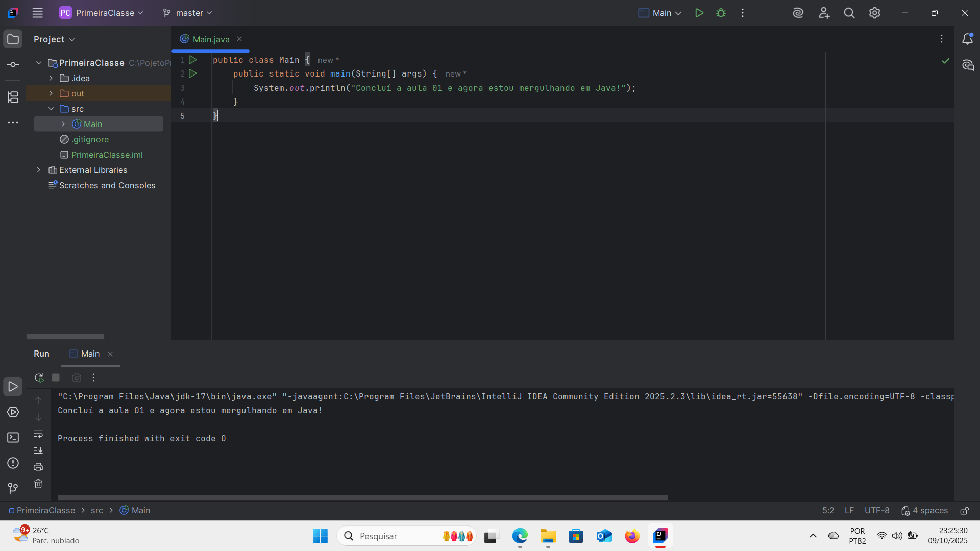Open the Structure tool window icon
980x551 pixels.
click(13, 97)
